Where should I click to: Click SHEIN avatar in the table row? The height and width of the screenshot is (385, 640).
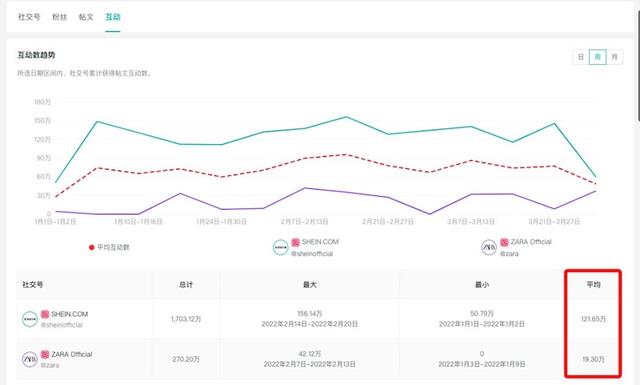pyautogui.click(x=30, y=319)
